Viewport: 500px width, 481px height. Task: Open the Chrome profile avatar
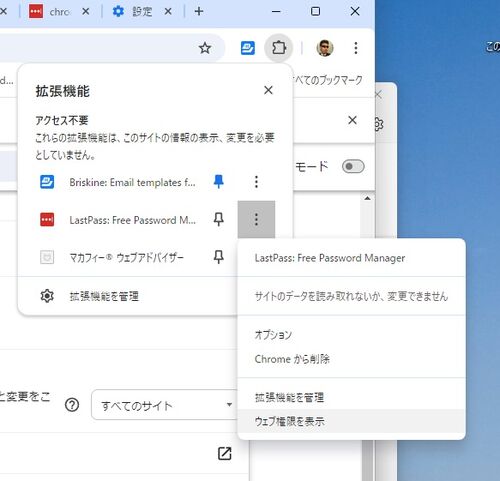[x=325, y=48]
